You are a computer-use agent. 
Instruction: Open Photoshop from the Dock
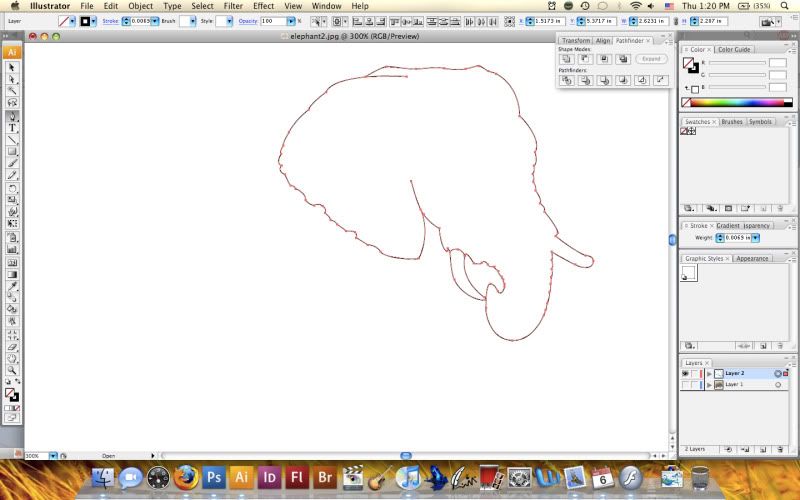click(213, 478)
